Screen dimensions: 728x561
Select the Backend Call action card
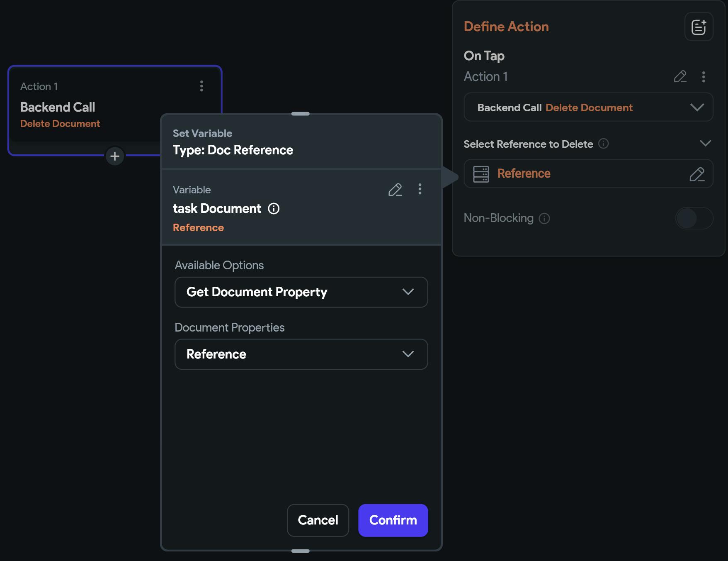(x=83, y=108)
